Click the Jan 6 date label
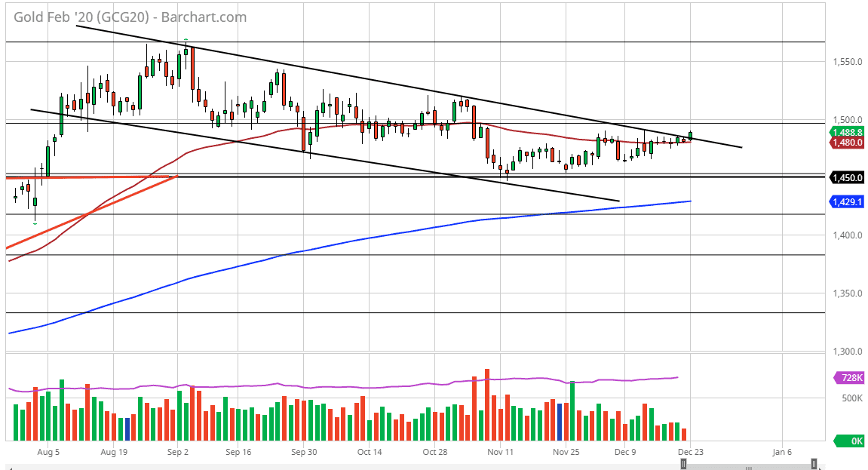The image size is (868, 470). click(782, 452)
